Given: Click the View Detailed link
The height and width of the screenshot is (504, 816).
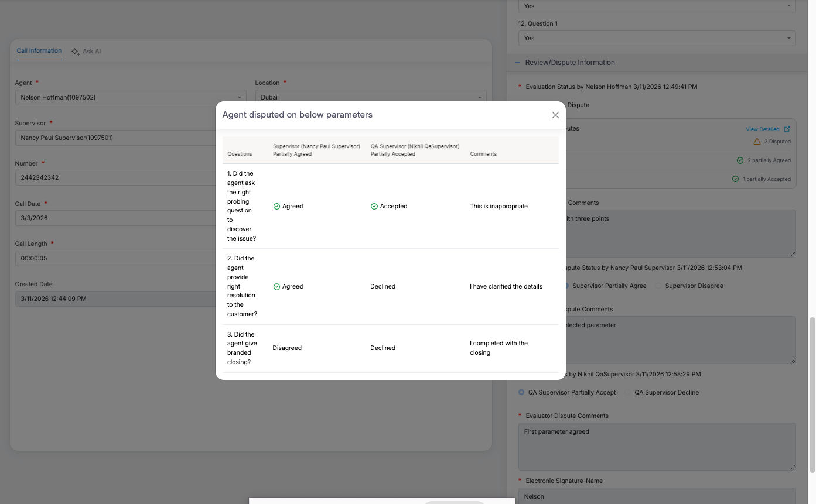Looking at the screenshot, I should pos(762,129).
